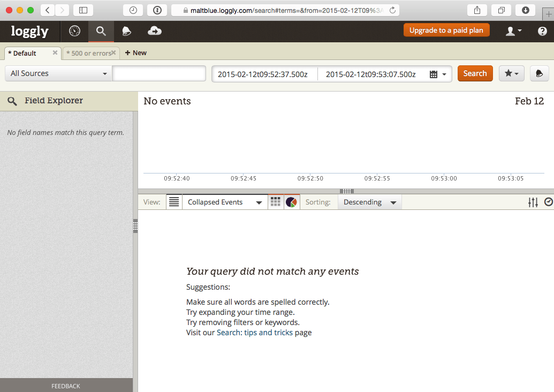Click the Safari address bar URL
554x392 pixels.
coord(285,10)
